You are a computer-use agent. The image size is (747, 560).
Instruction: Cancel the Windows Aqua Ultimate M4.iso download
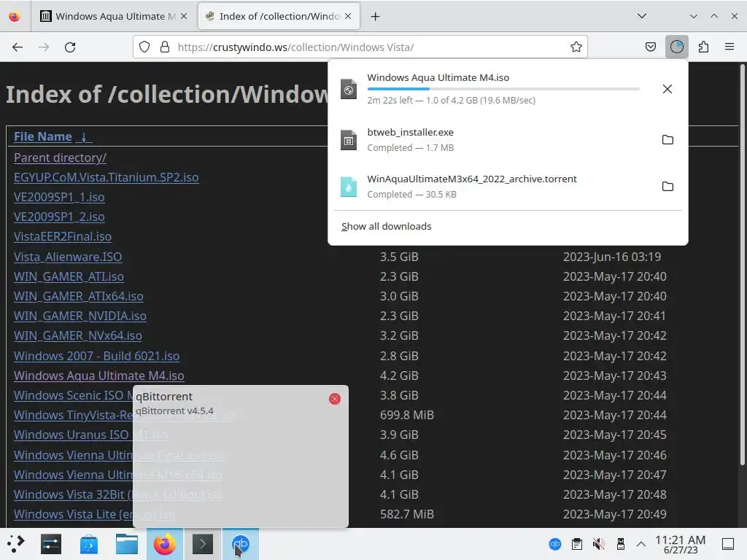pyautogui.click(x=667, y=89)
